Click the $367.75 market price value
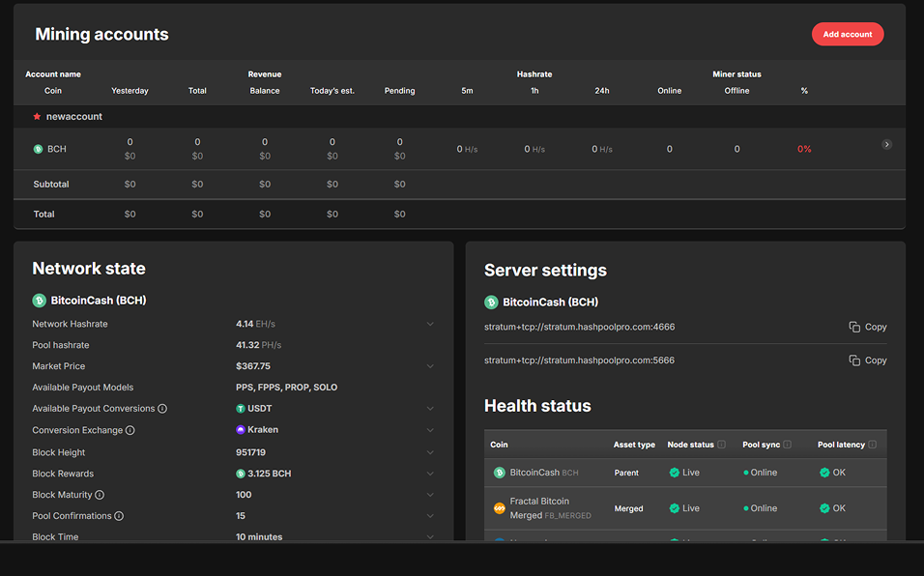The height and width of the screenshot is (576, 924). [x=253, y=366]
